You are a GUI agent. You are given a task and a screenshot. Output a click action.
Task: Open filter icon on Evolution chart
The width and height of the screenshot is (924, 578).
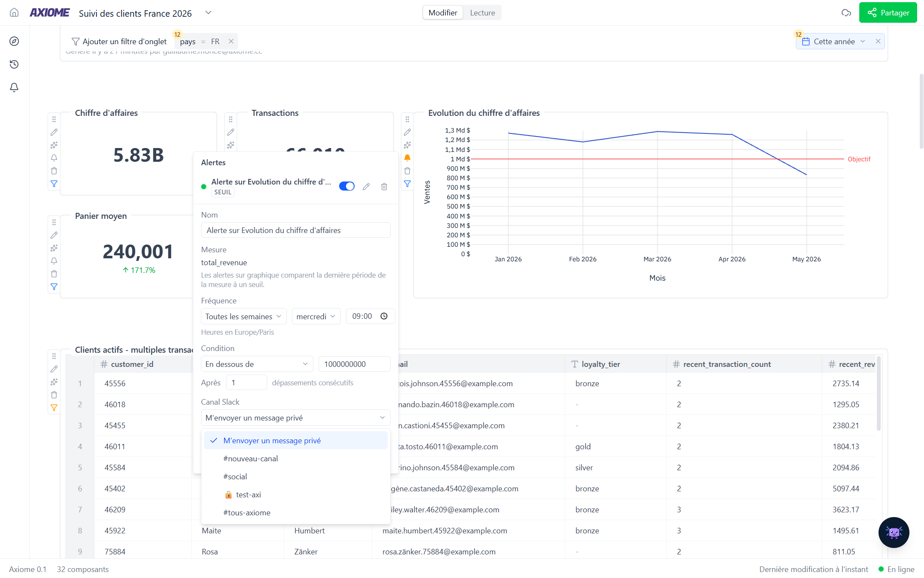coord(407,184)
